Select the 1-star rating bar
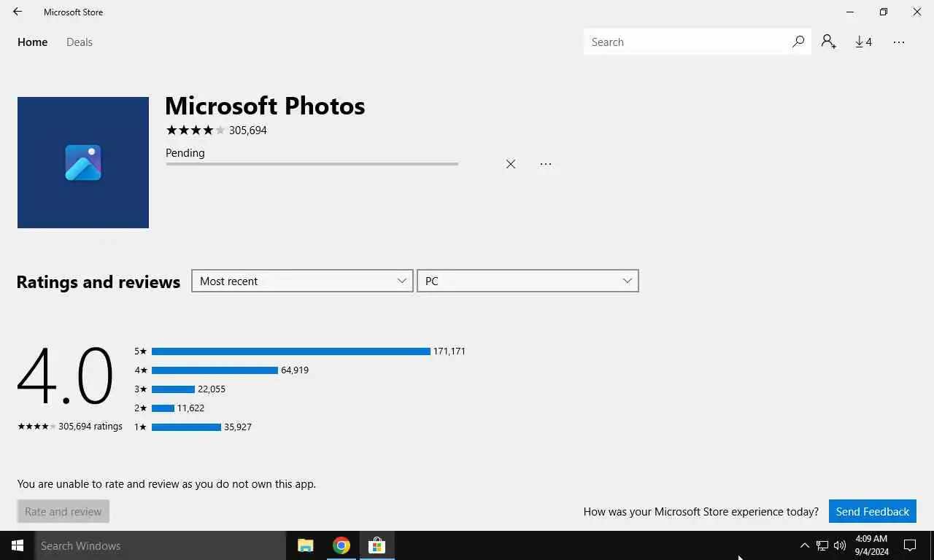This screenshot has width=934, height=560. (x=186, y=427)
